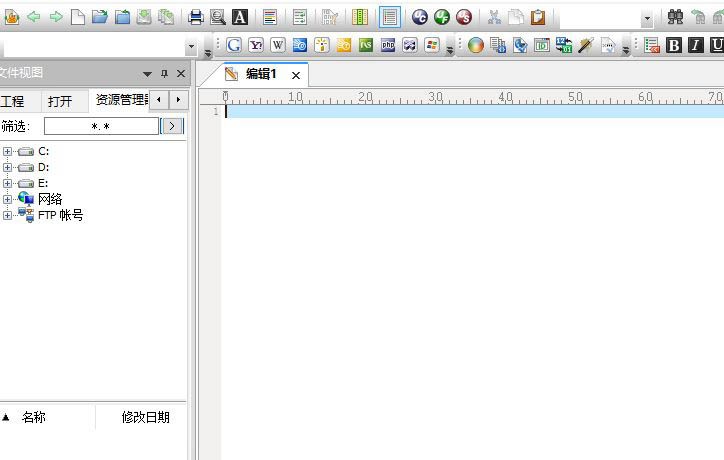Viewport: 724px width, 460px height.
Task: Click the Print icon in toolbar
Action: pyautogui.click(x=196, y=17)
